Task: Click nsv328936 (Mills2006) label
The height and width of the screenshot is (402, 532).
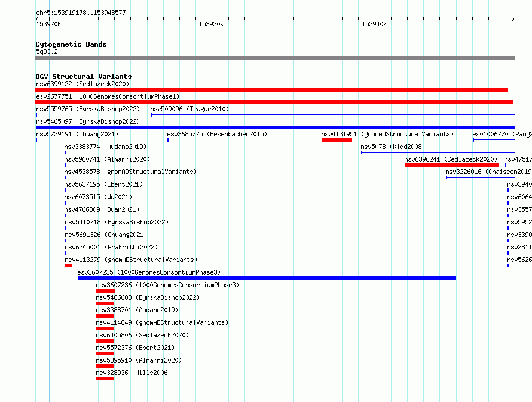Action: pyautogui.click(x=133, y=373)
